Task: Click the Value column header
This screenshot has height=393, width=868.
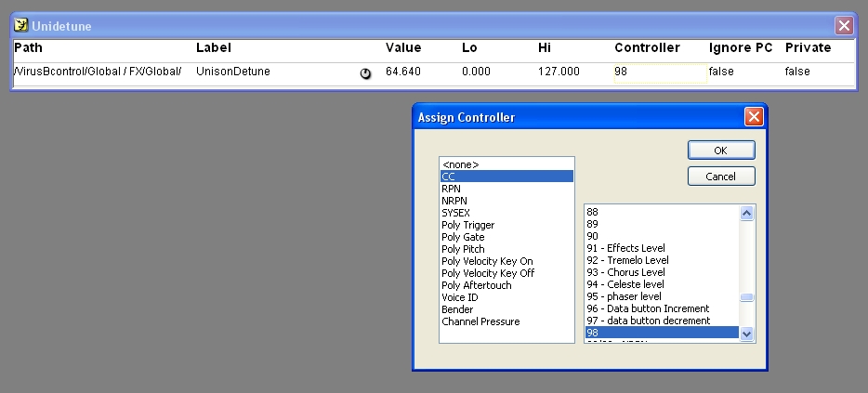Action: pyautogui.click(x=403, y=47)
